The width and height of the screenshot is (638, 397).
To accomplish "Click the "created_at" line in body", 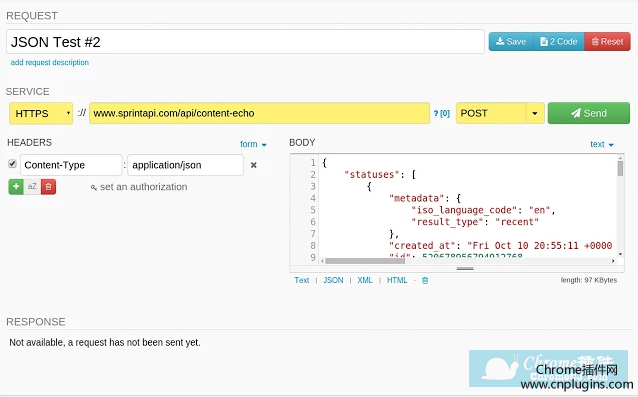I will pos(500,245).
